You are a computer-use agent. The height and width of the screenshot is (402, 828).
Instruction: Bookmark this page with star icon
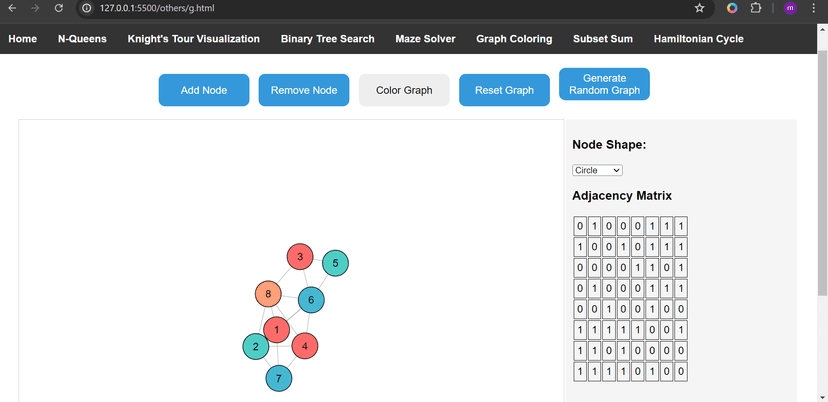(x=699, y=8)
